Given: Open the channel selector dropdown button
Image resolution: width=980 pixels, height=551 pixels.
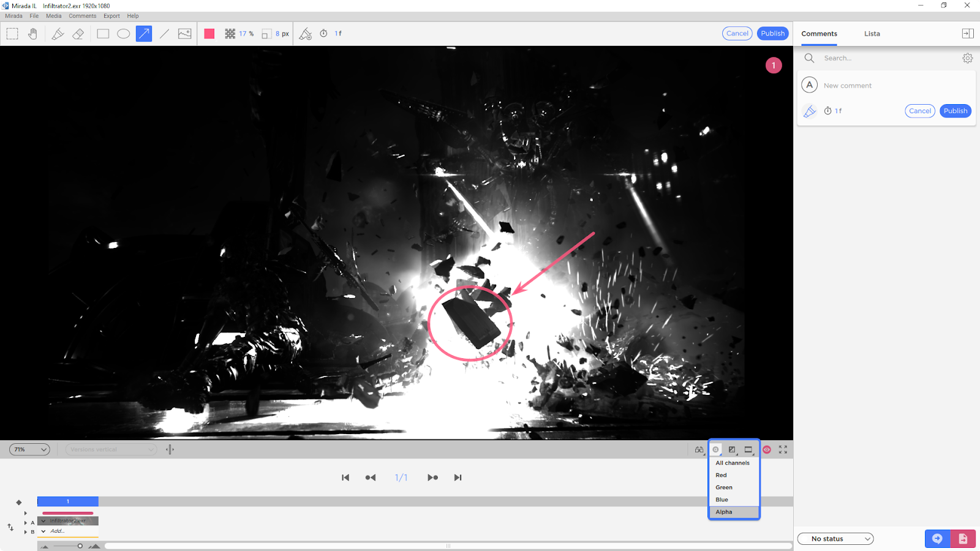Looking at the screenshot, I should [716, 449].
